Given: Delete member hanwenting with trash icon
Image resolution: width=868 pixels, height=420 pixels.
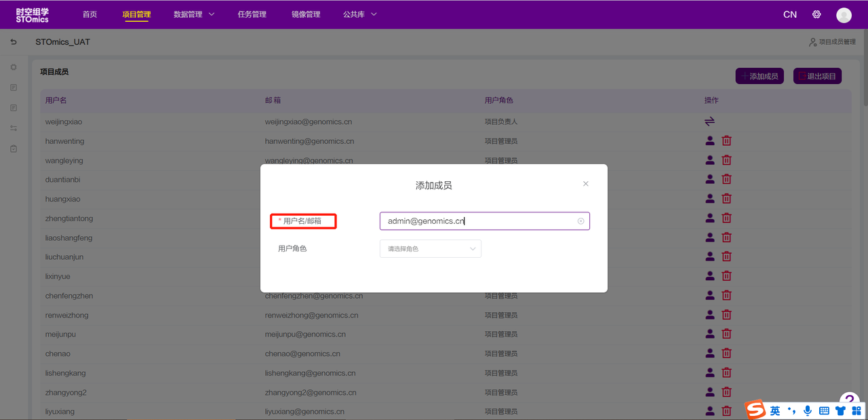Looking at the screenshot, I should tap(726, 141).
